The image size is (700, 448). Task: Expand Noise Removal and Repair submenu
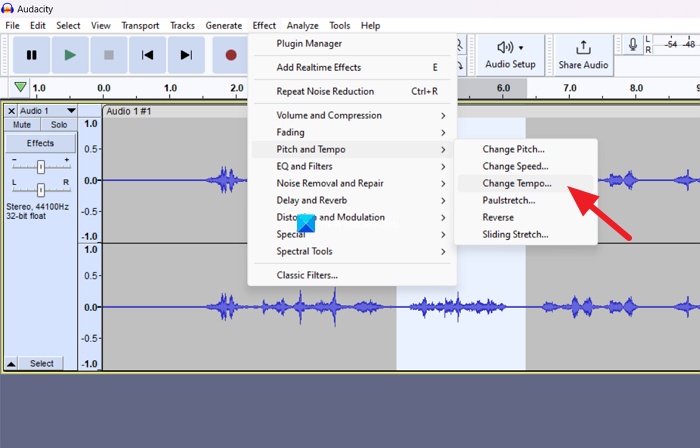pos(353,183)
